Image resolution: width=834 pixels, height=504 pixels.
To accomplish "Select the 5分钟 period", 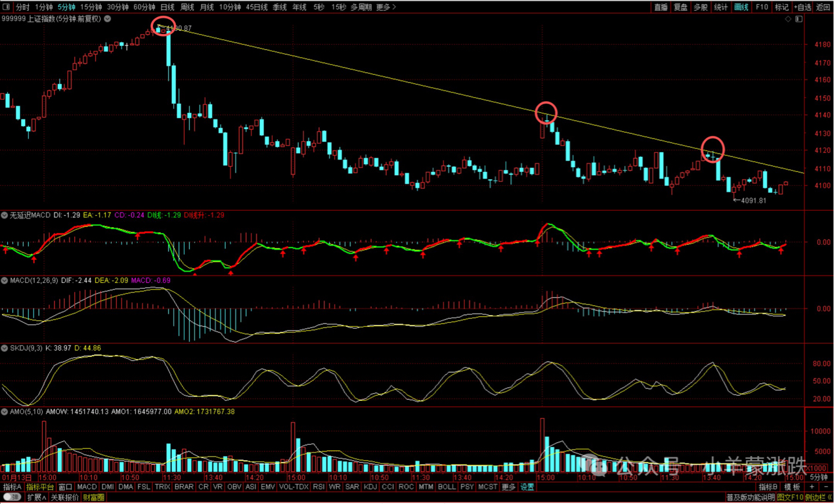I will coord(66,7).
